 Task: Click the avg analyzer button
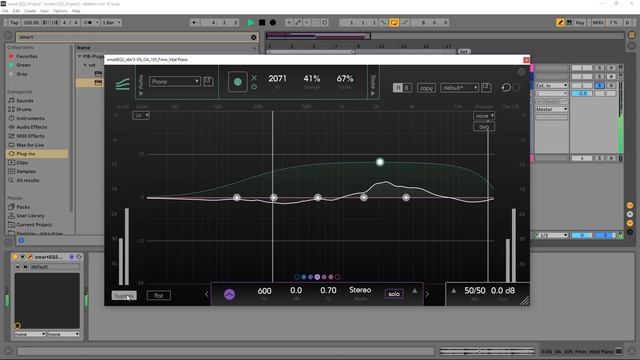(x=484, y=127)
